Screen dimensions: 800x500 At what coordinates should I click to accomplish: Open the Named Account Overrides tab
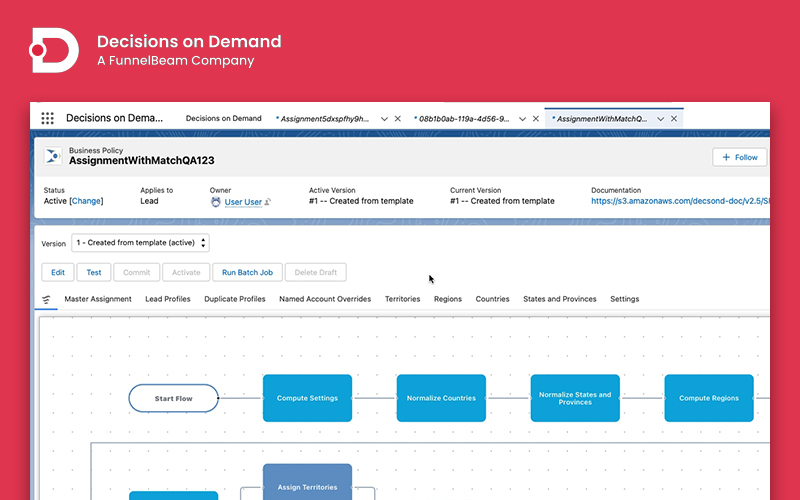(x=325, y=299)
